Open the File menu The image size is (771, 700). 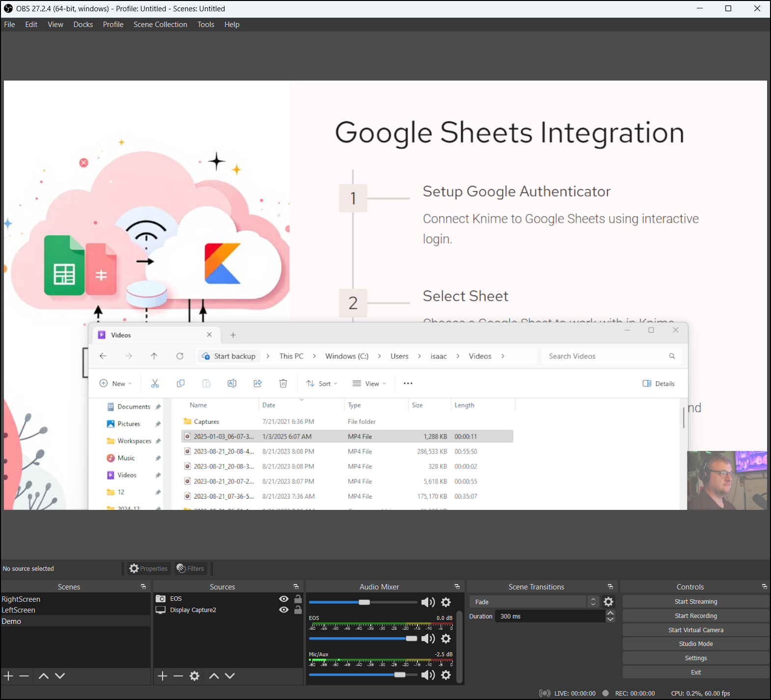pyautogui.click(x=10, y=25)
